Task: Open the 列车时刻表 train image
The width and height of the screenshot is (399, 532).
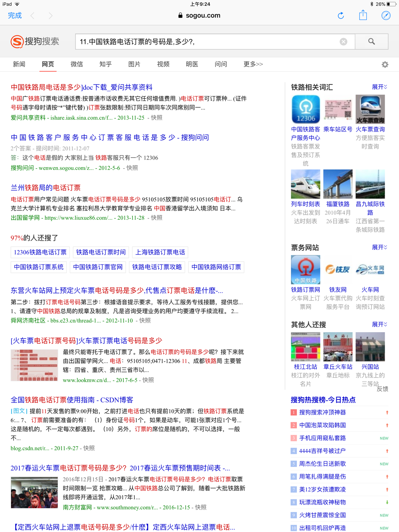Action: [x=306, y=184]
